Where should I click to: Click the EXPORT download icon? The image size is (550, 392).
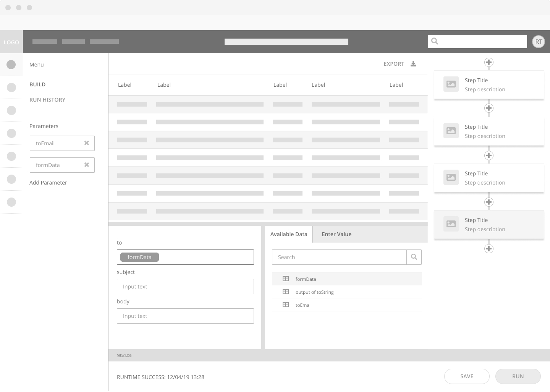point(413,64)
